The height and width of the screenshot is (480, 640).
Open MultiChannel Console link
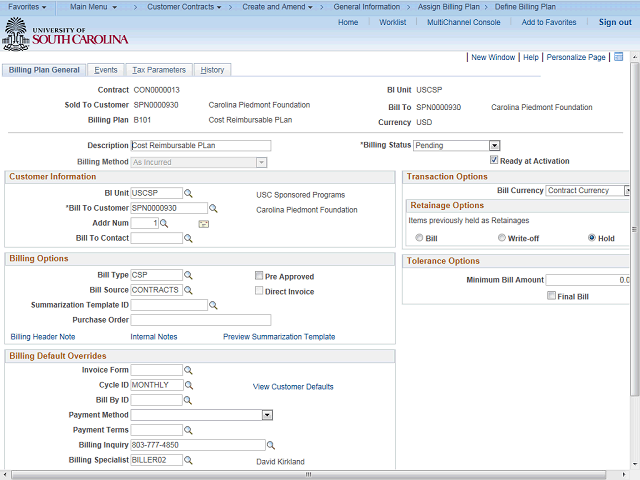pyautogui.click(x=464, y=22)
